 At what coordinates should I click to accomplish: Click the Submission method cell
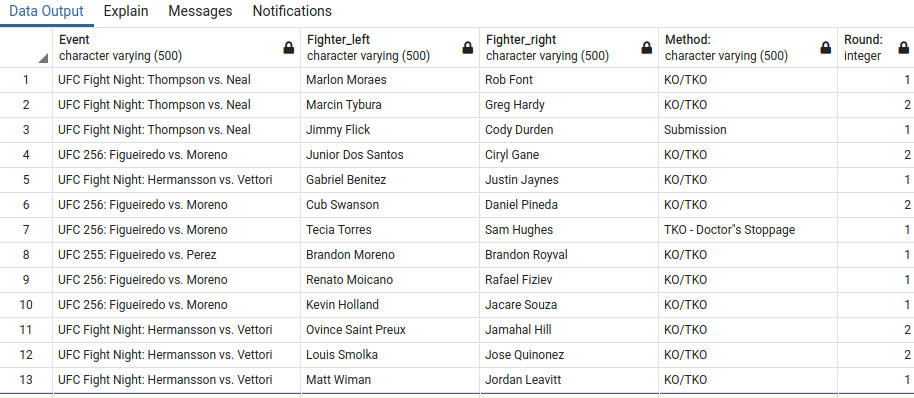point(748,129)
